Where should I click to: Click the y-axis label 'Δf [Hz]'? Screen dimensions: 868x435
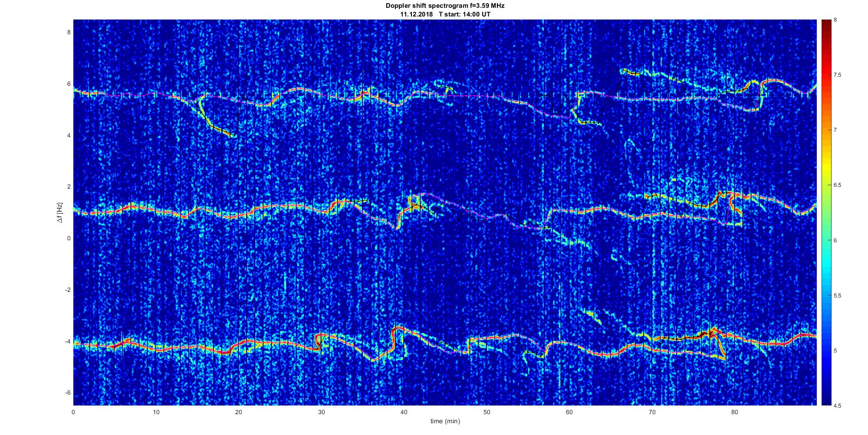coord(60,213)
